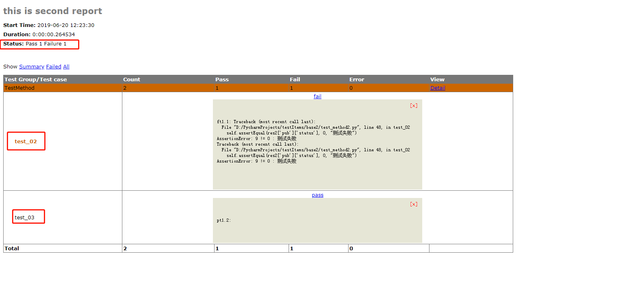The image size is (644, 305).
Task: Select the Duration value text
Action: 54,35
